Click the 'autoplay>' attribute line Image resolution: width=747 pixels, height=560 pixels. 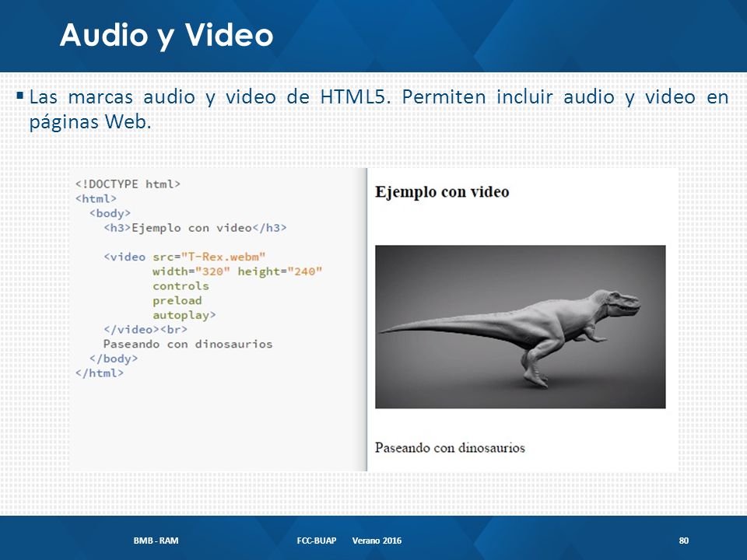tap(184, 315)
